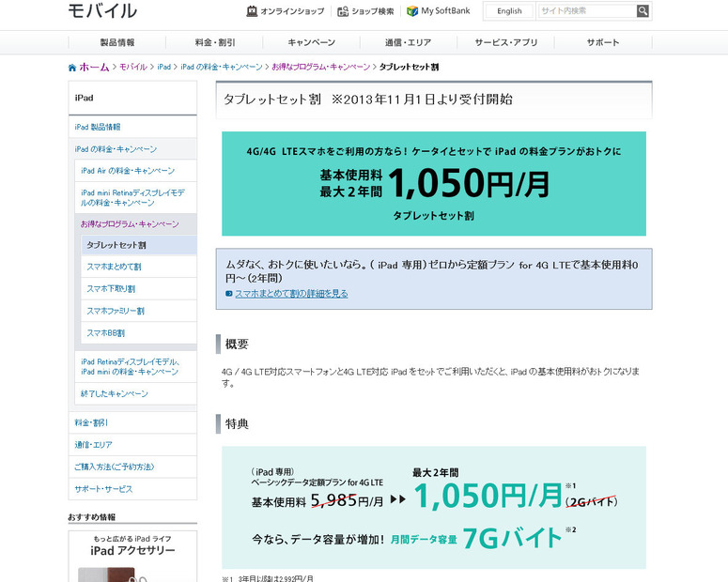Click the iPad アクセサリー promo banner
The width and height of the screenshot is (728, 582).
132,557
